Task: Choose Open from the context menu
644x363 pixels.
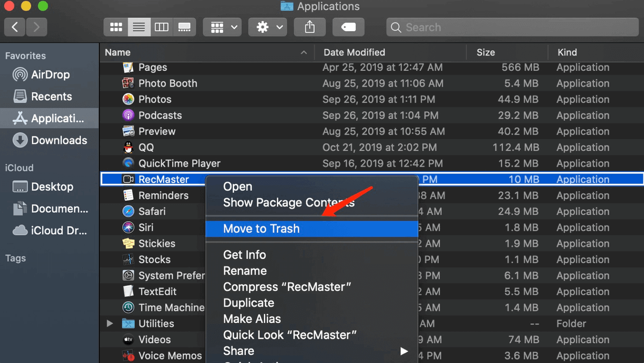Action: pos(312,186)
